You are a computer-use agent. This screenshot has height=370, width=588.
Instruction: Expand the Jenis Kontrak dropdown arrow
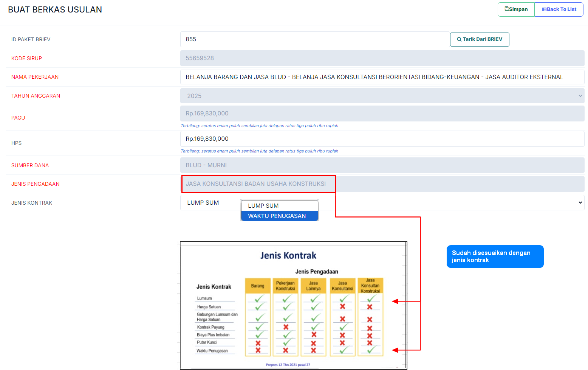pyautogui.click(x=580, y=203)
